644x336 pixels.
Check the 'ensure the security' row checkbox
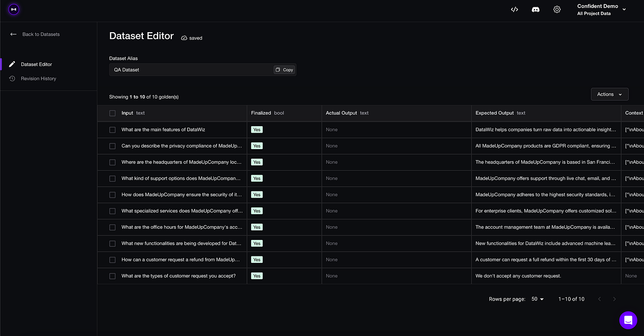coord(112,195)
